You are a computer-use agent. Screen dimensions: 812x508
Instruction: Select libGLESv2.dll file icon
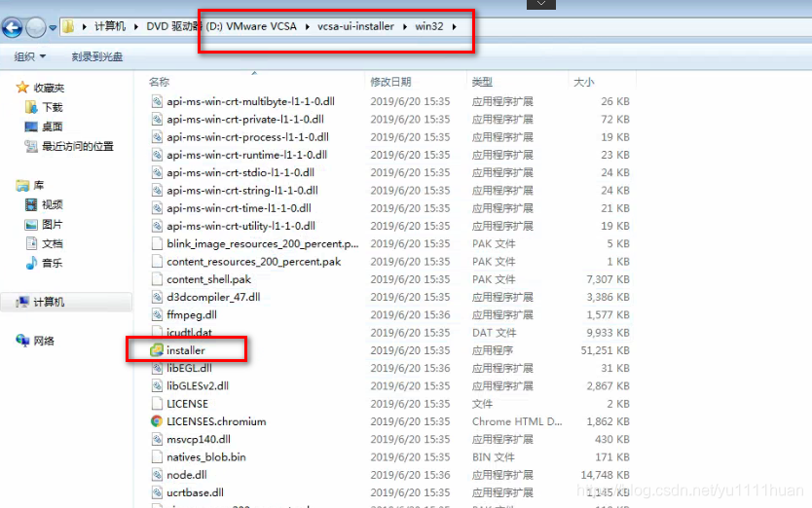click(x=157, y=385)
